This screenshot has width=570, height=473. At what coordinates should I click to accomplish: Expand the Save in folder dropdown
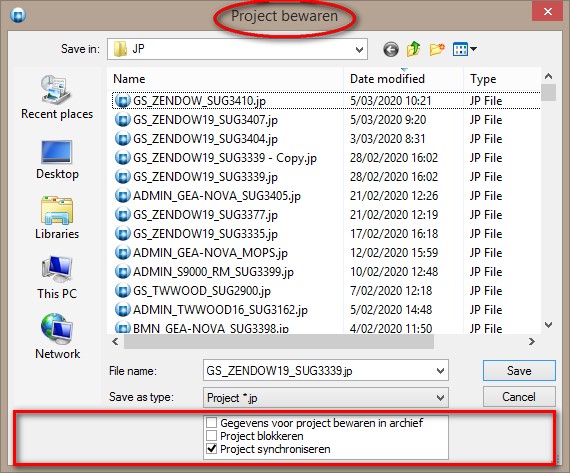point(359,49)
